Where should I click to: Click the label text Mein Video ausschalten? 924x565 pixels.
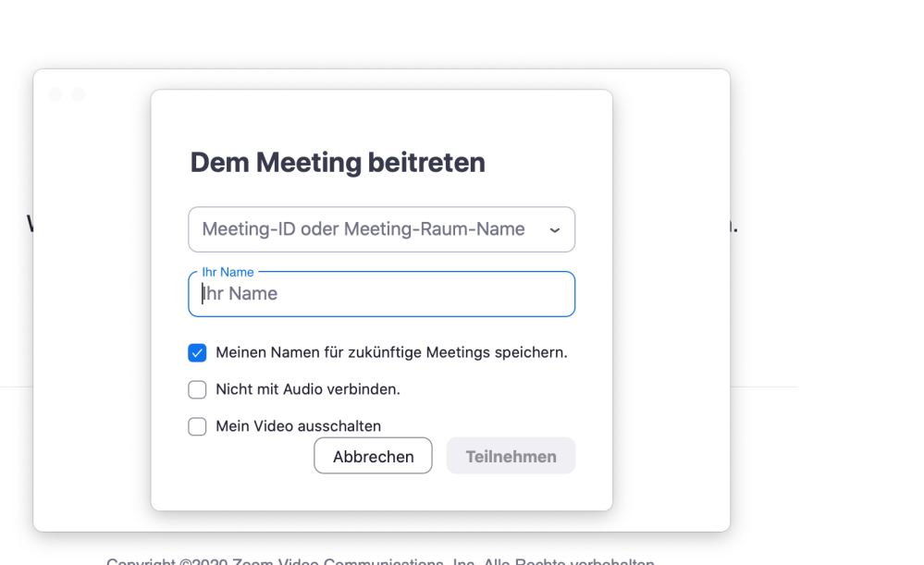298,426
